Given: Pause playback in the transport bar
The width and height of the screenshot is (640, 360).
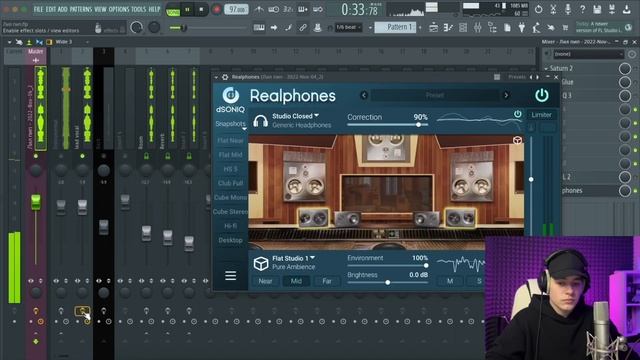Looking at the screenshot, I should 187,10.
